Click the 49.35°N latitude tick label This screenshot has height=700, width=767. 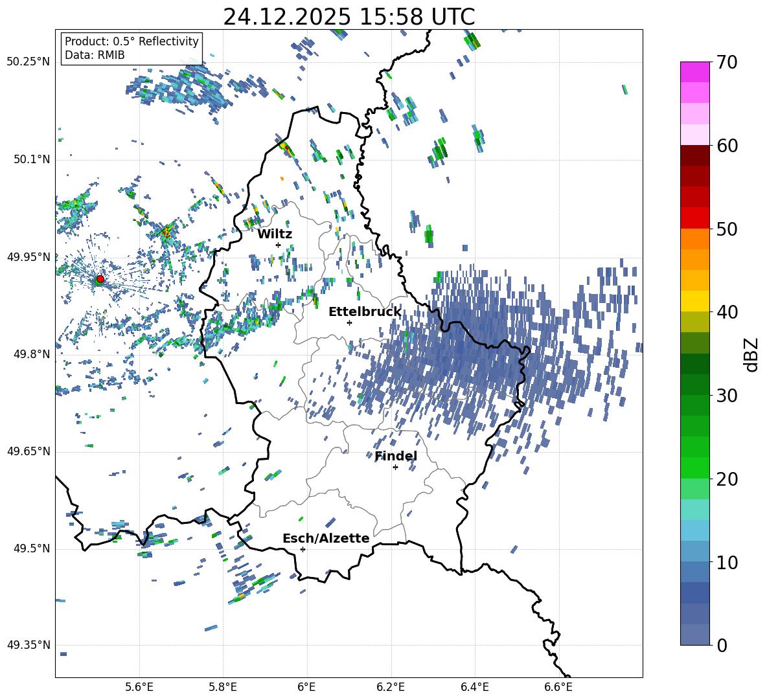[29, 645]
